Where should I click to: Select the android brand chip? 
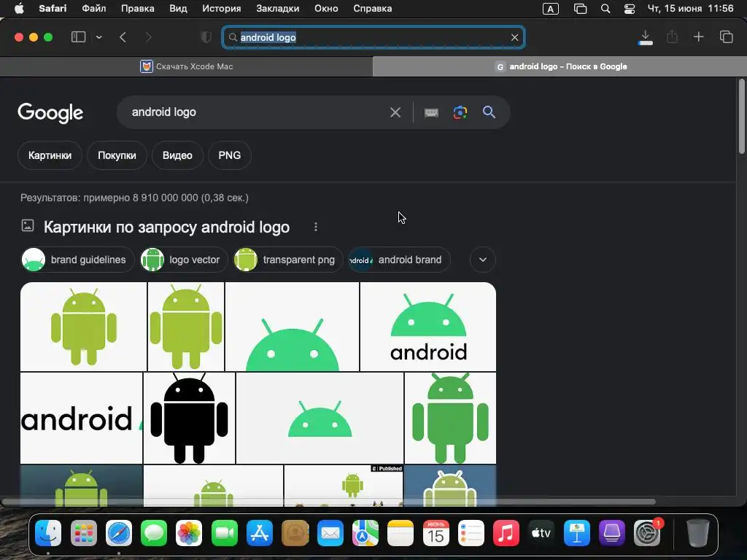tap(399, 260)
